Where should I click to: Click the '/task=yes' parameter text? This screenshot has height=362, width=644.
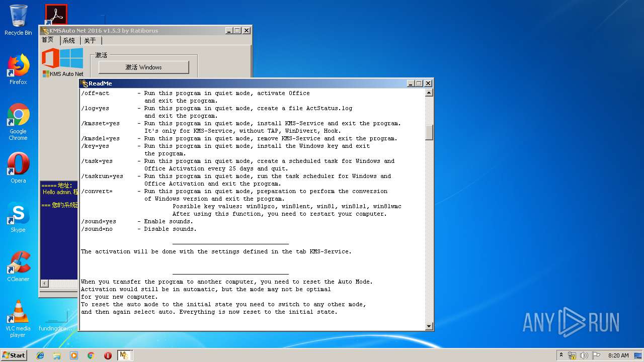[x=97, y=161]
